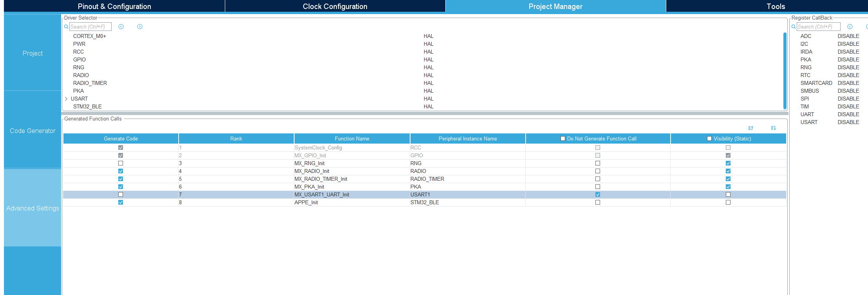Grab the Driver Selector vertical scrollbar
The height and width of the screenshot is (295, 868).
tap(785, 70)
